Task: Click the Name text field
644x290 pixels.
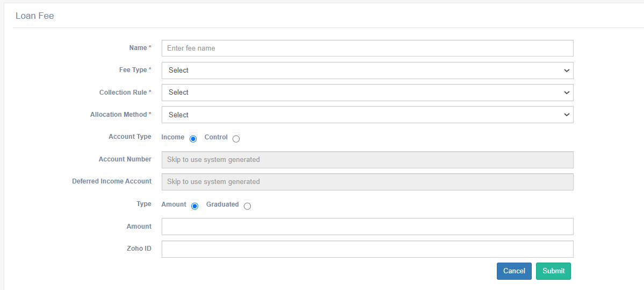Action: (x=367, y=48)
